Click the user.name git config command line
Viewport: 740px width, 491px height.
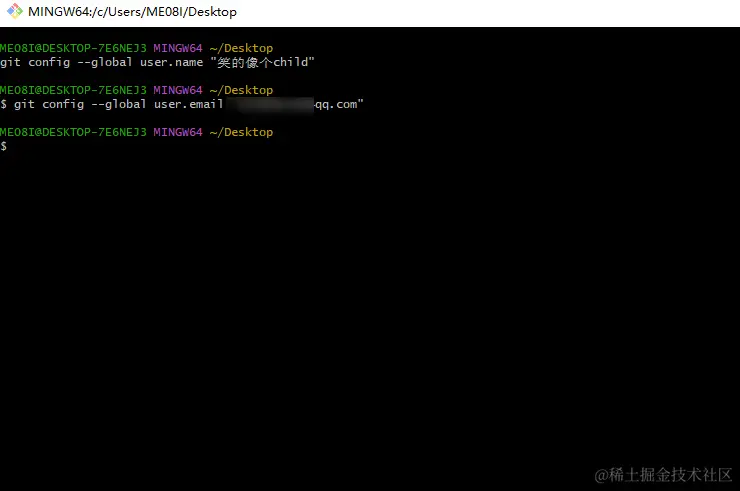tap(157, 62)
